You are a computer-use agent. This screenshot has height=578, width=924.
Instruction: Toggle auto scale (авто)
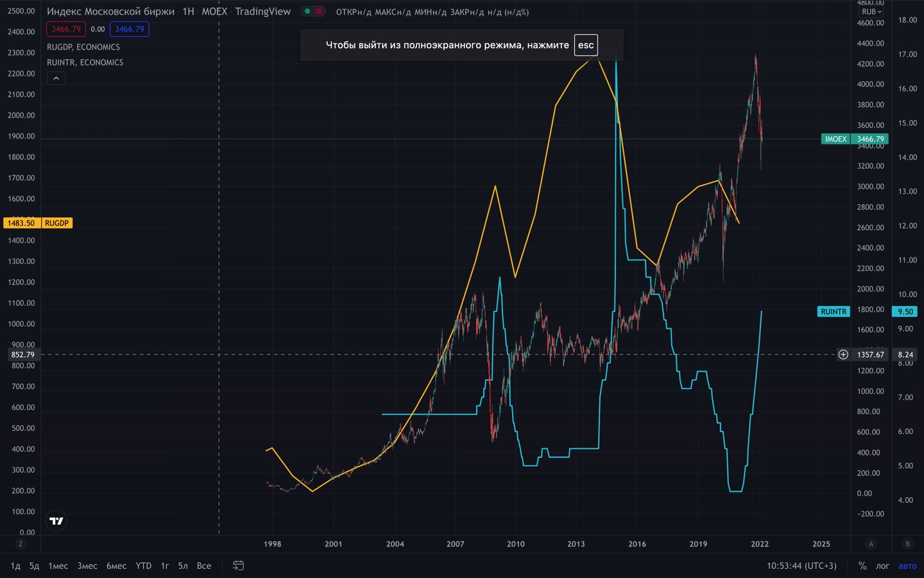click(907, 566)
